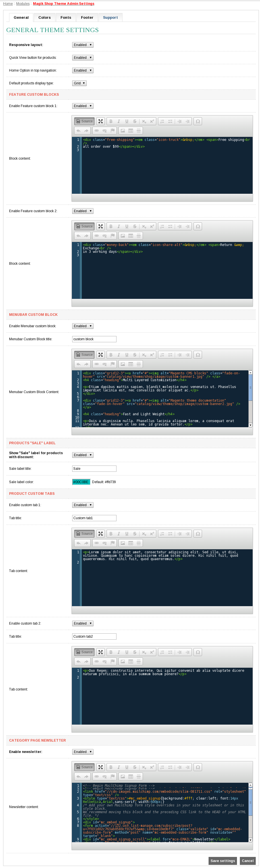
Task: Open Enable Menubar custom block dropdown
Action: [83, 326]
